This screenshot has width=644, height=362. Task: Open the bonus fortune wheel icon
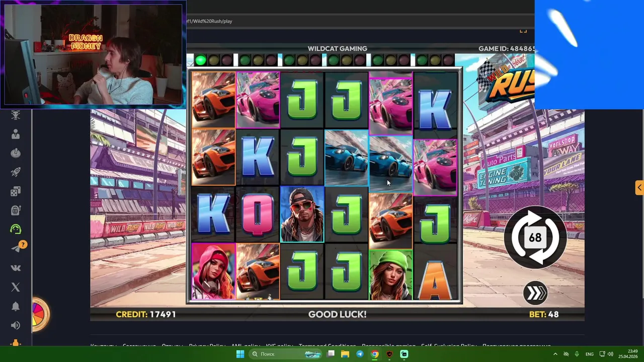pos(40,314)
